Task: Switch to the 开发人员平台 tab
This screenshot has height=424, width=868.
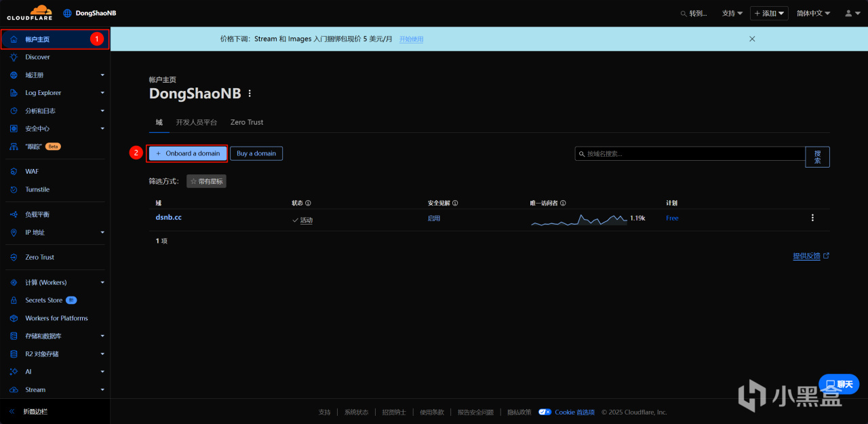Action: tap(197, 122)
